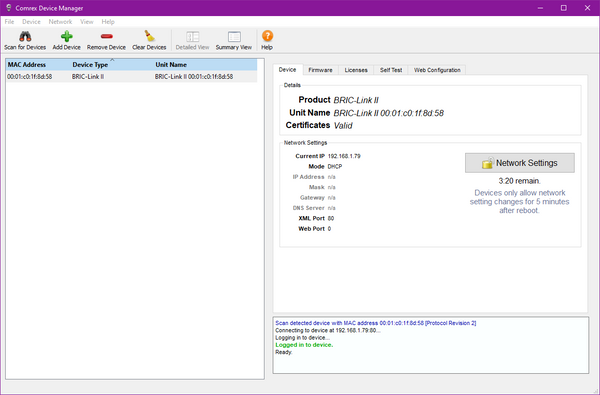Viewport: 600px width, 395px height.
Task: Click the 'Logging in to device...' log line
Action: pos(302,338)
